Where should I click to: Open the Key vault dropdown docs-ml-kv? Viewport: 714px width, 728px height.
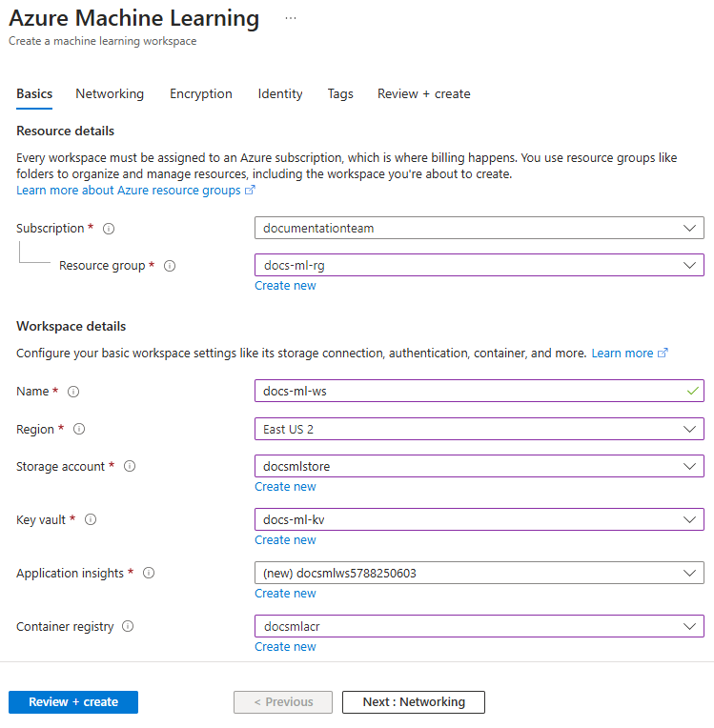[x=479, y=519]
